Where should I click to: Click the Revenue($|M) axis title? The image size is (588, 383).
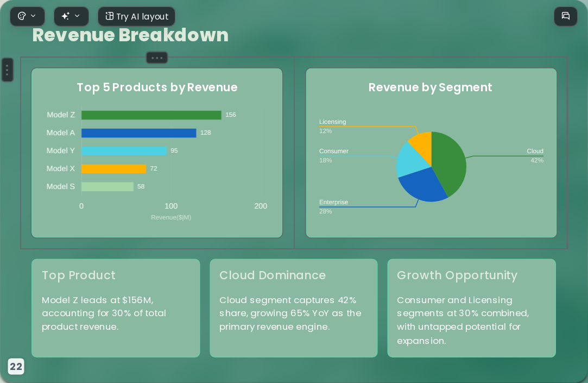pos(171,217)
